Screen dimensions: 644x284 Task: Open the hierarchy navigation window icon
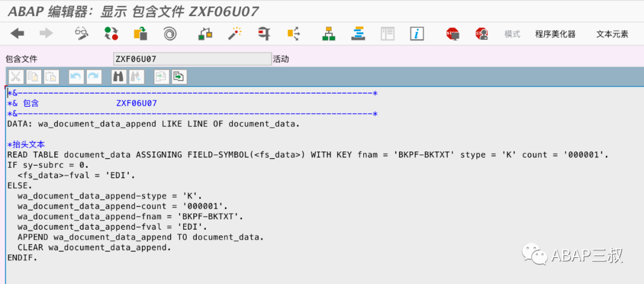pyautogui.click(x=329, y=33)
